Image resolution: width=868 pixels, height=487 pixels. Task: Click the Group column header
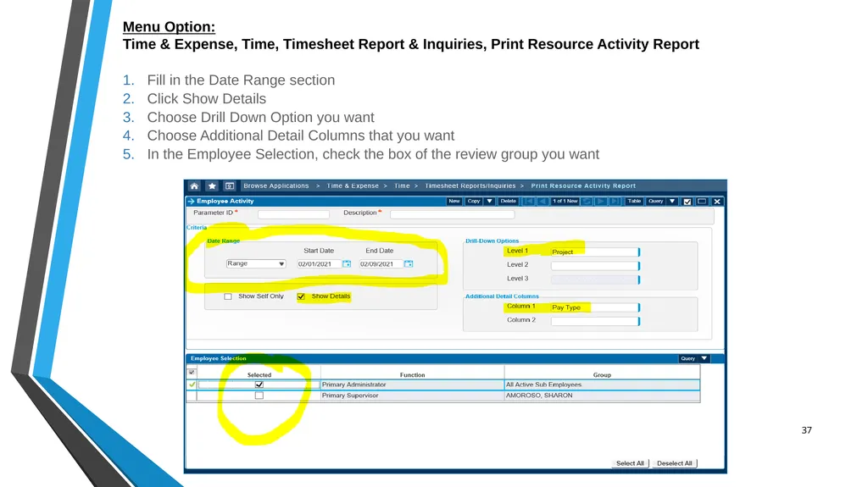[x=603, y=374]
